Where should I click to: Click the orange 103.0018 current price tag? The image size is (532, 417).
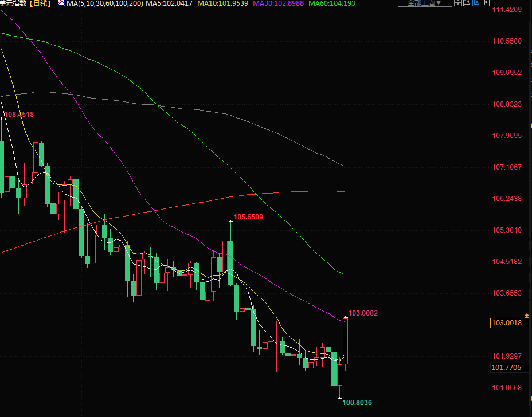[x=506, y=323]
